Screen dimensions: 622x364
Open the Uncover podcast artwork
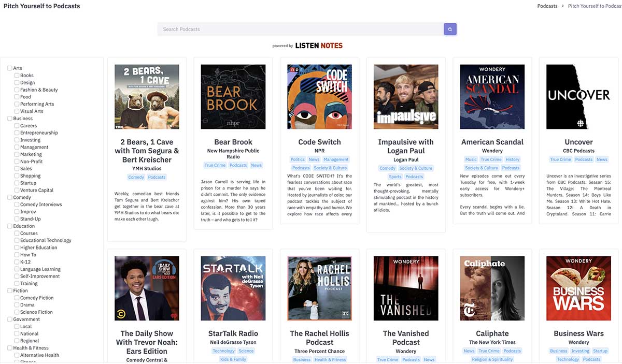[578, 97]
